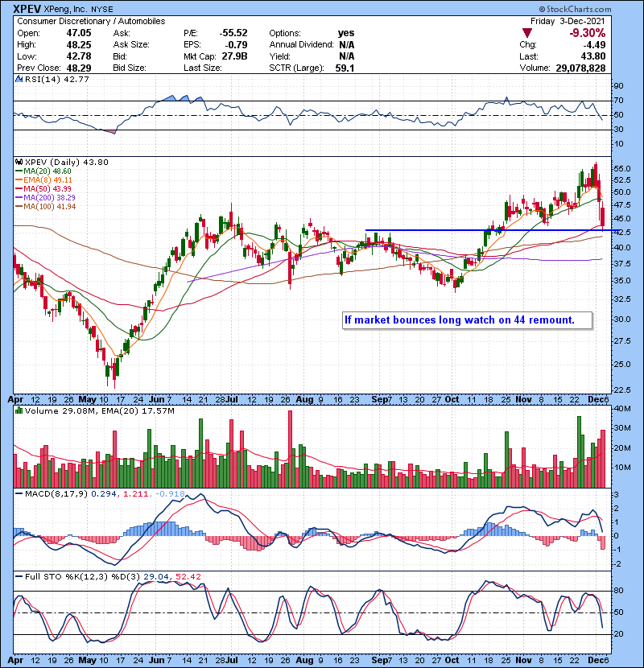Click the MA(50) 43.99 legend entry
Viewport: 644px width, 668px height.
43,188
